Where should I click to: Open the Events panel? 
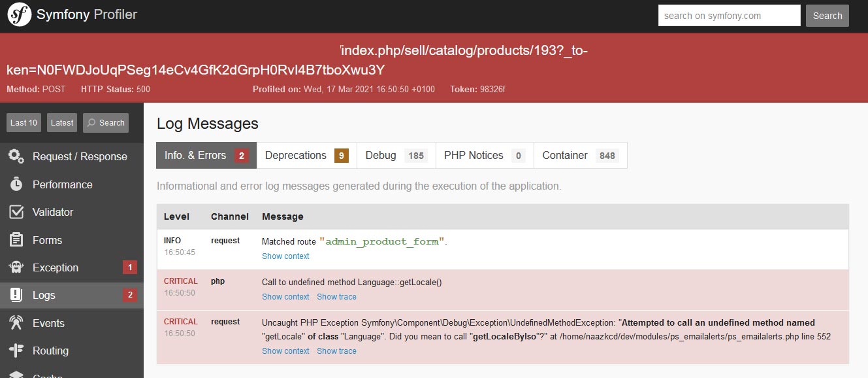click(49, 323)
